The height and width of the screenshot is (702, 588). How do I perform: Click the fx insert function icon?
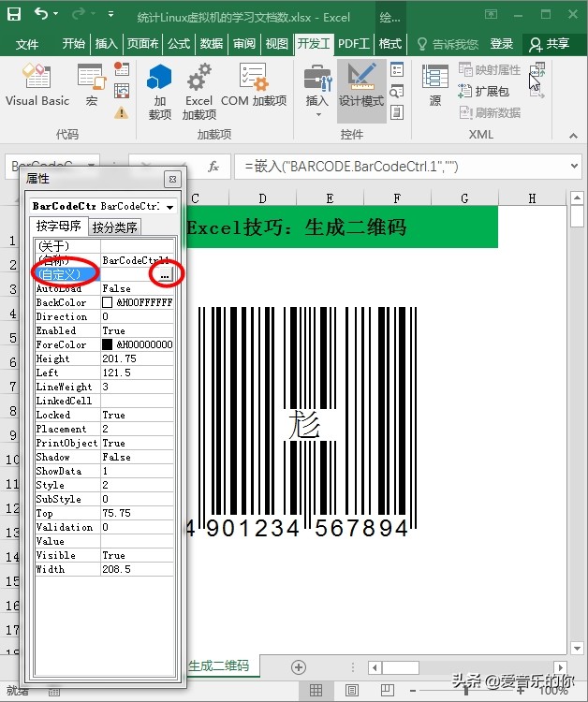point(213,167)
